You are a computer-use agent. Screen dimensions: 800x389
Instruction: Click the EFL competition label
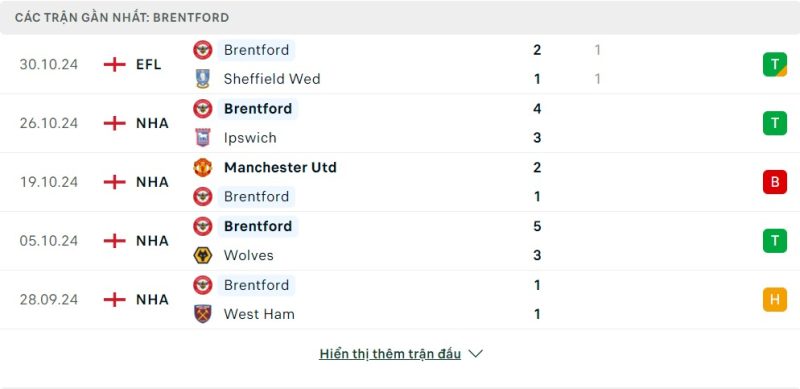pos(148,64)
